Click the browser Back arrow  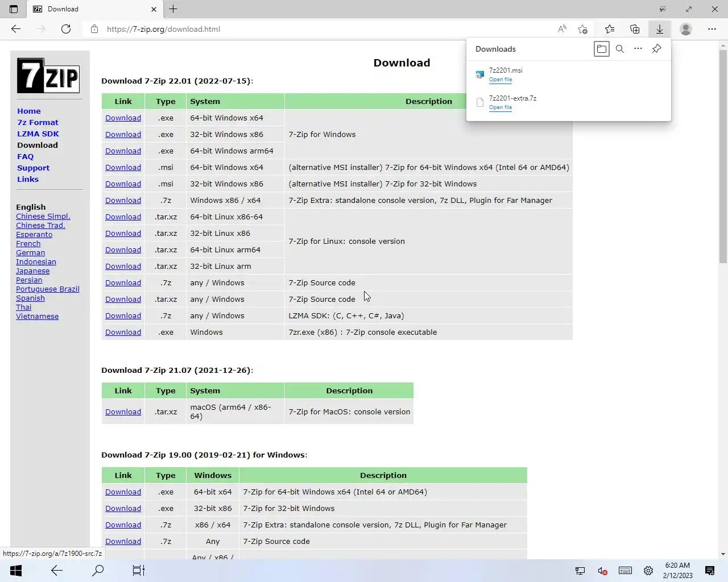16,29
